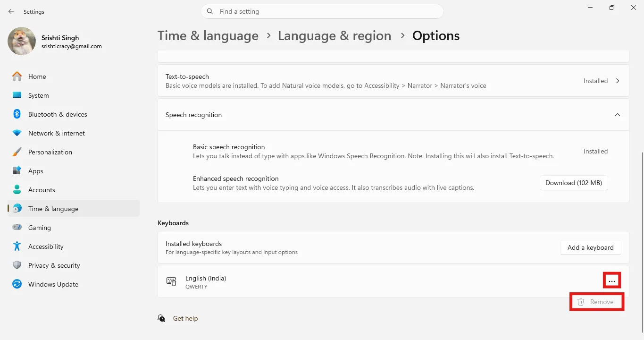The width and height of the screenshot is (644, 340).
Task: Click the Time & language globe icon
Action: click(x=17, y=209)
